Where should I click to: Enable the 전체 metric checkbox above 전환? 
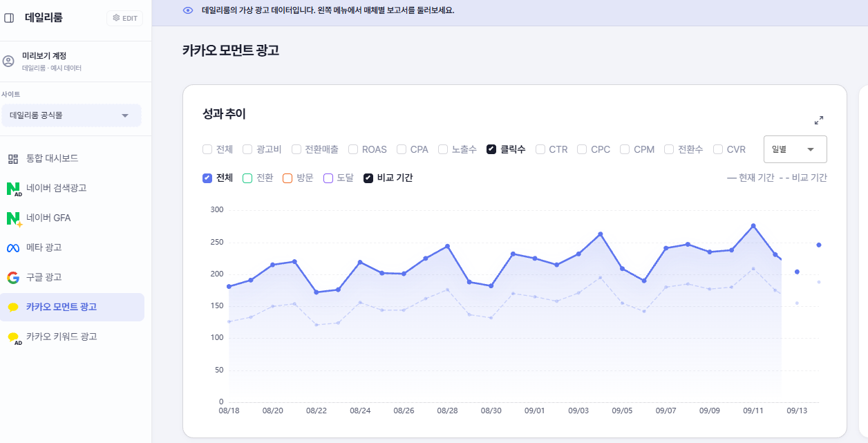coord(207,149)
